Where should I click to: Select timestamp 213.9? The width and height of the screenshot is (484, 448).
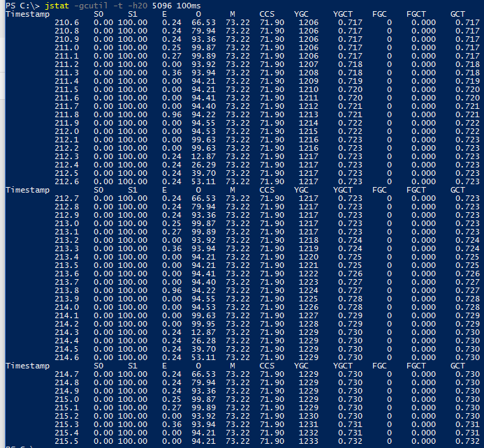[66, 299]
